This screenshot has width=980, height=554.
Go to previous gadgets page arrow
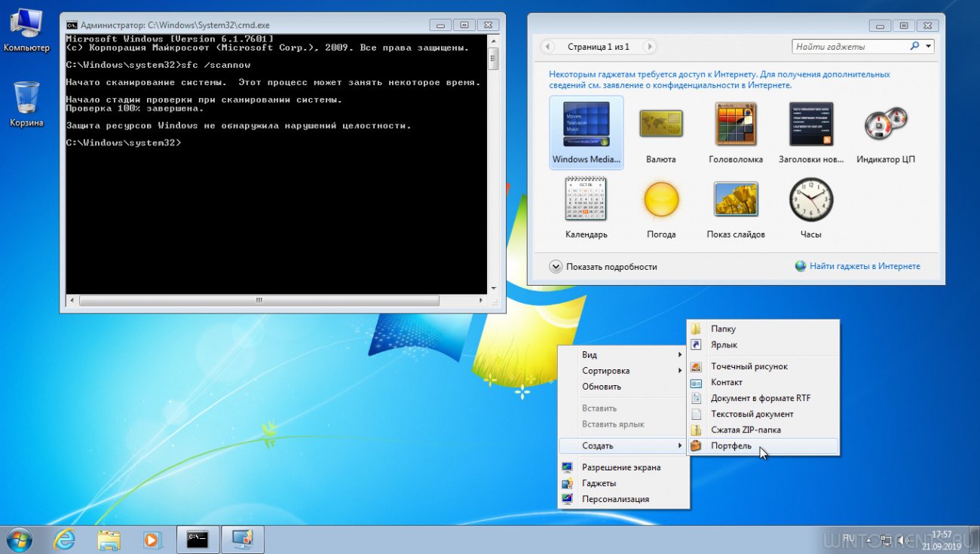(x=548, y=47)
